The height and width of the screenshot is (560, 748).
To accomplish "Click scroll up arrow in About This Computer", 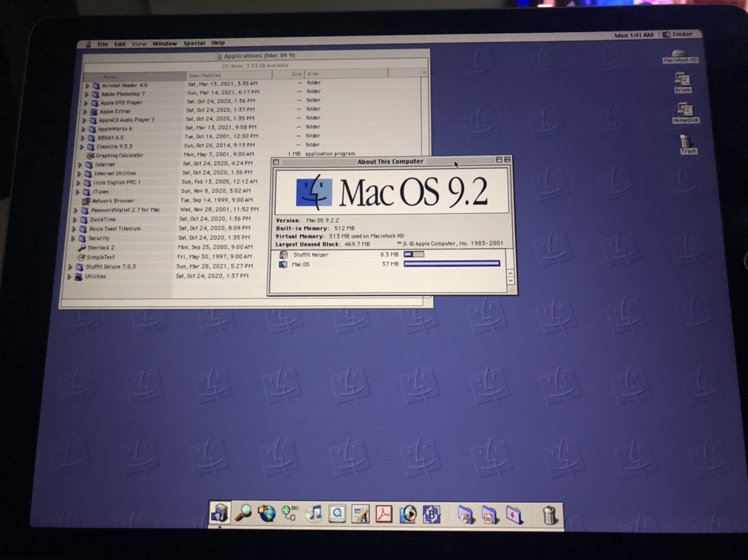I will [x=510, y=274].
